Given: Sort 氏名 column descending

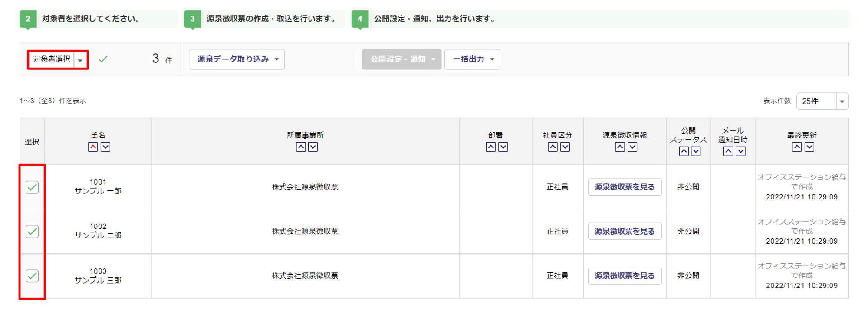Looking at the screenshot, I should [105, 147].
